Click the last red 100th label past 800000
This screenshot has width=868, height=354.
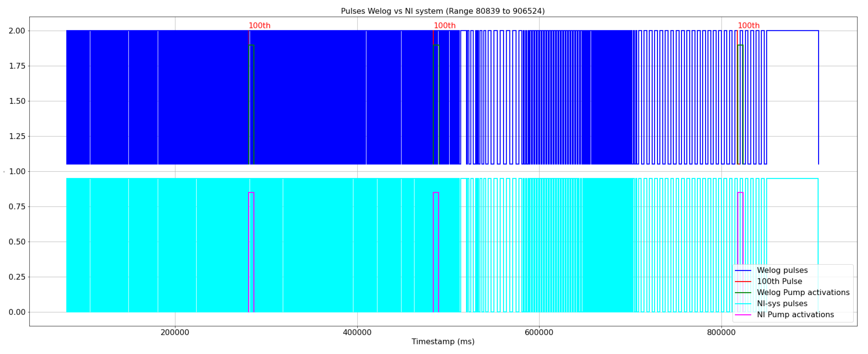tap(748, 26)
